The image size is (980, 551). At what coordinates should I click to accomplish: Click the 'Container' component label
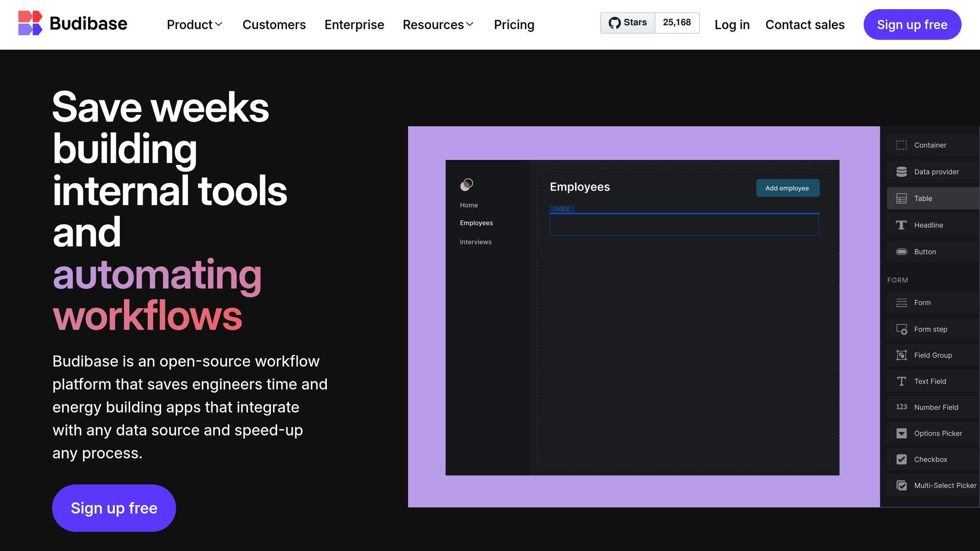tap(930, 145)
